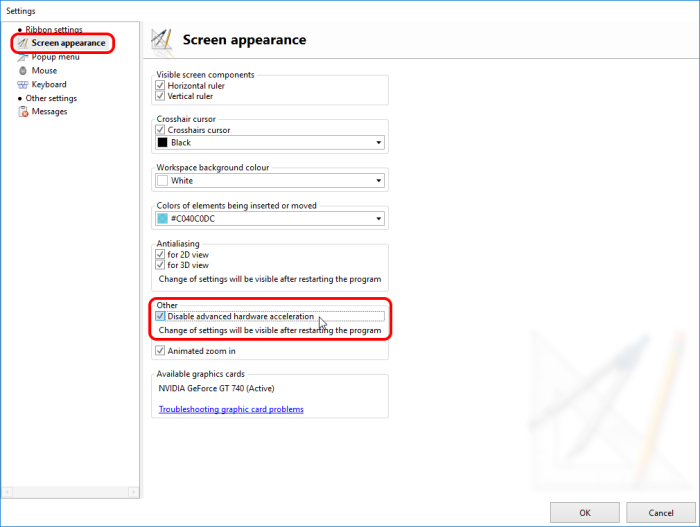Click the Screen appearance icon in sidebar
This screenshot has height=527, width=700.
22,43
